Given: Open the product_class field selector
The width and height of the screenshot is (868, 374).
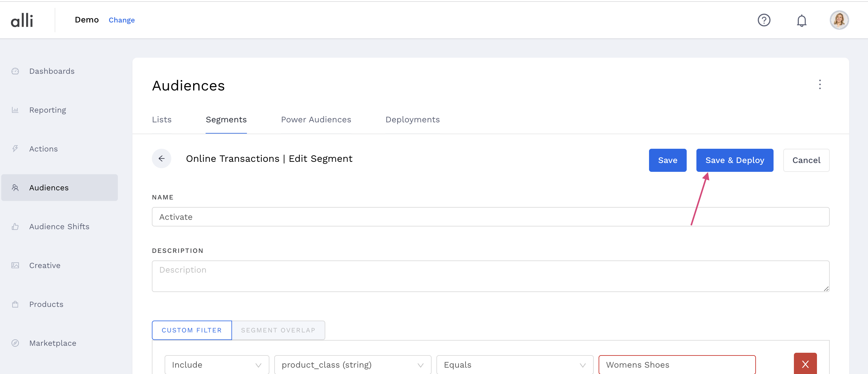Looking at the screenshot, I should pyautogui.click(x=353, y=365).
